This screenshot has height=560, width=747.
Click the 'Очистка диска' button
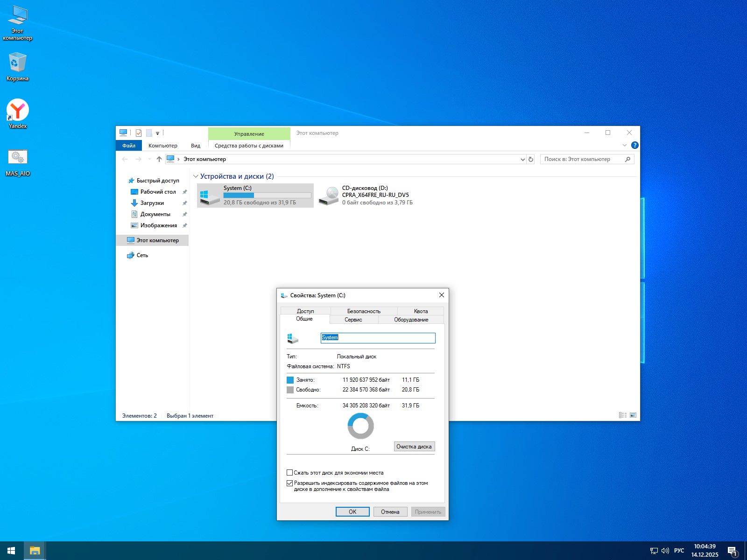click(414, 447)
